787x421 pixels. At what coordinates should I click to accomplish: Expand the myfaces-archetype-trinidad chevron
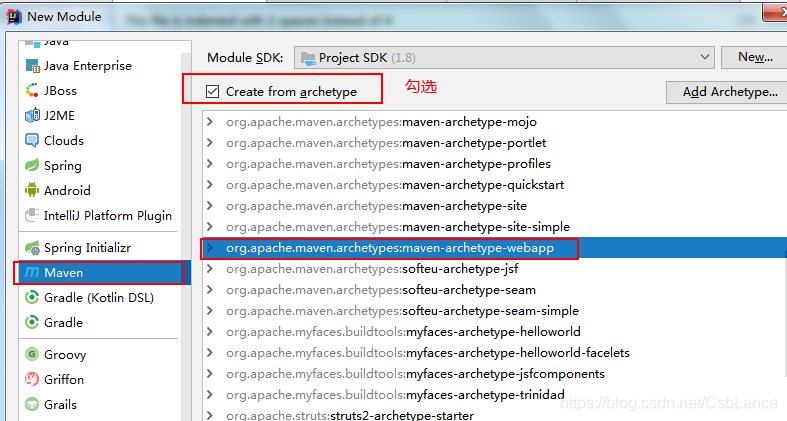(210, 395)
